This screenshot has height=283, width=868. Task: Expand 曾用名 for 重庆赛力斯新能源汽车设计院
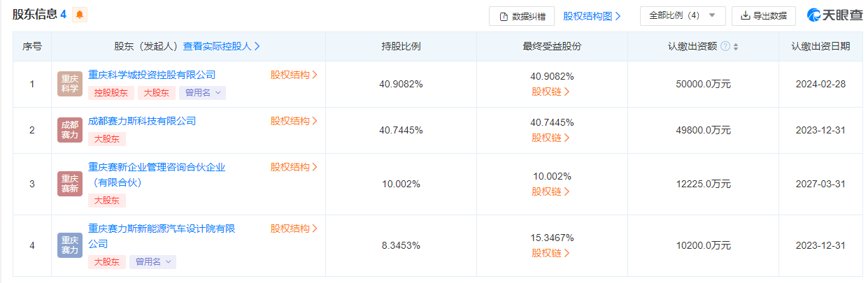[x=152, y=262]
